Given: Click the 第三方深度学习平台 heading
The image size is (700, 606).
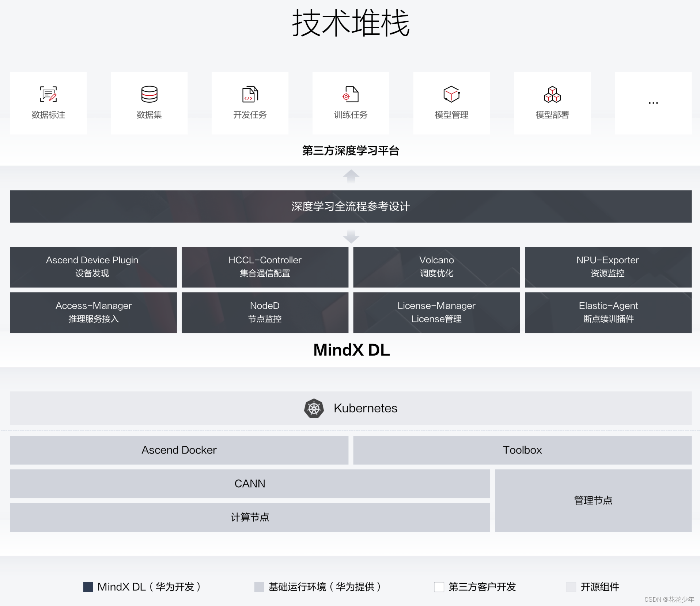Looking at the screenshot, I should pyautogui.click(x=351, y=151).
